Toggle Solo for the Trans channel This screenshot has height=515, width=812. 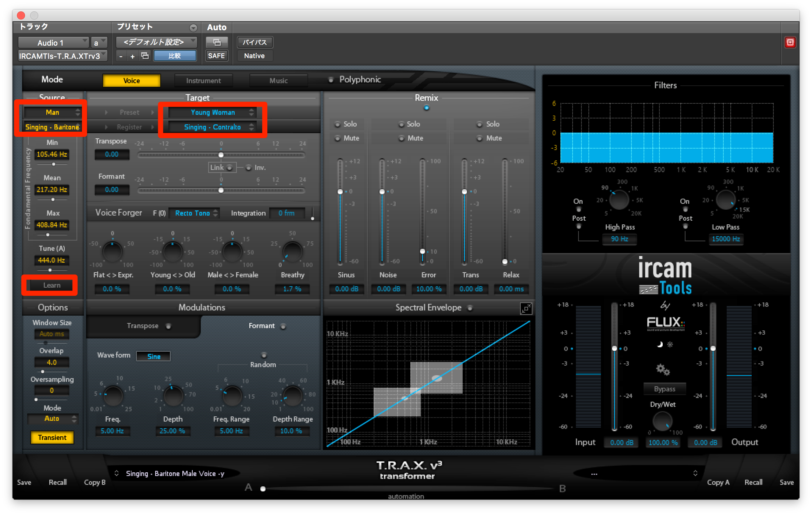point(479,124)
